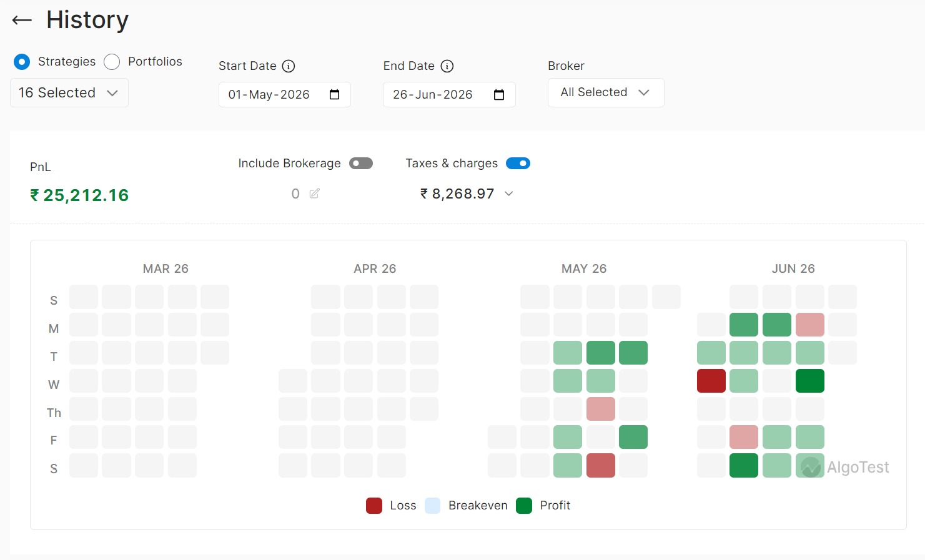Go back using the arrow next to History

tap(22, 21)
